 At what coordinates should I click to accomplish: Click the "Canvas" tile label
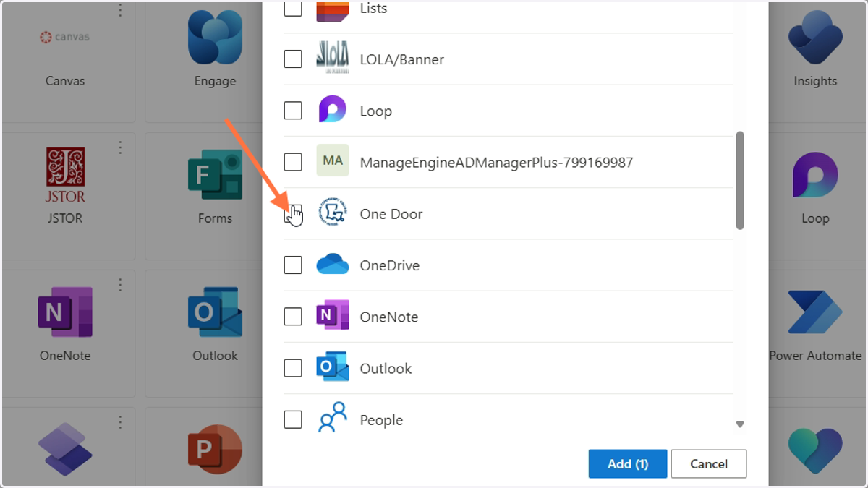[65, 81]
